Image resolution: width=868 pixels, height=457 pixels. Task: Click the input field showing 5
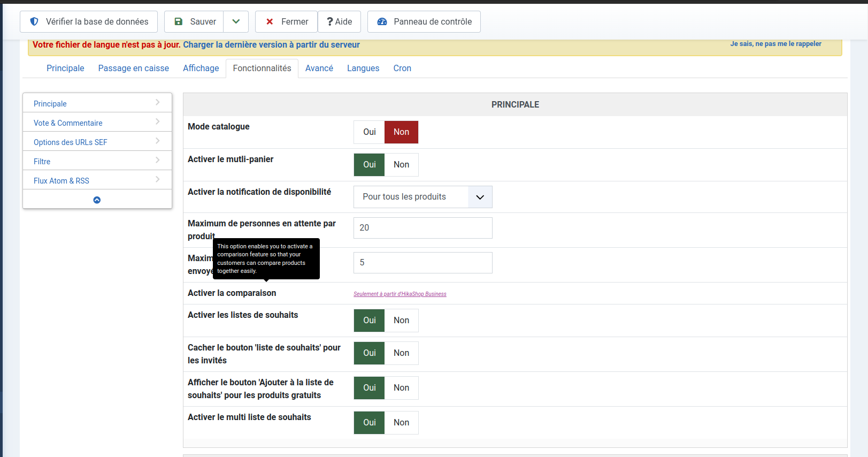click(x=423, y=263)
